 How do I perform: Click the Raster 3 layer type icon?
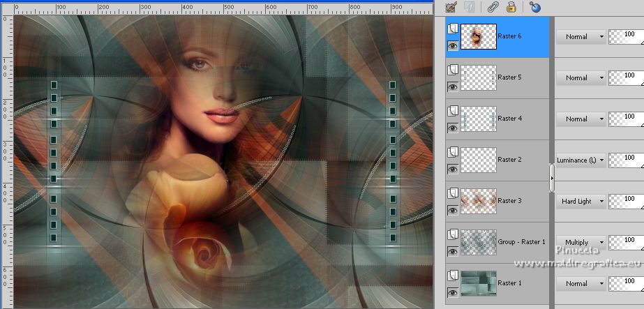(x=453, y=193)
